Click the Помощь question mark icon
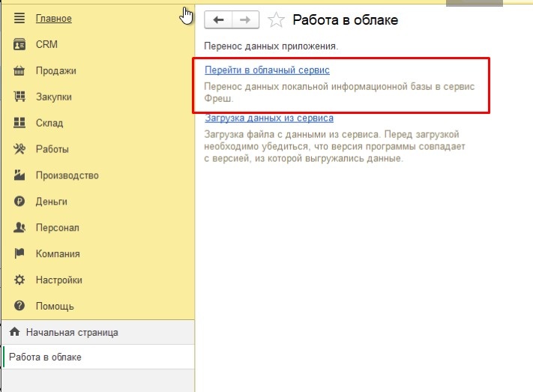The height and width of the screenshot is (392, 533). click(x=19, y=306)
